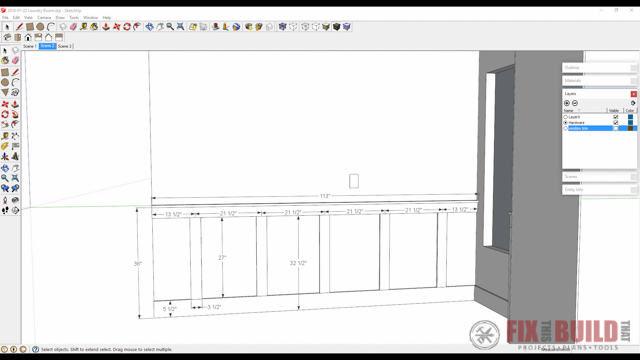Open the Edit menu
The image size is (640, 360).
pyautogui.click(x=16, y=18)
